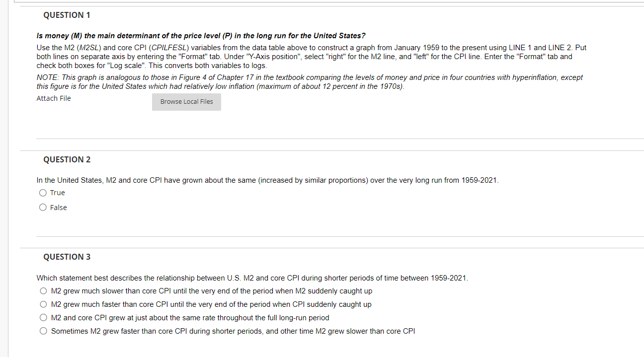Click the QUESTION 1 heading
This screenshot has width=644, height=357.
click(67, 15)
